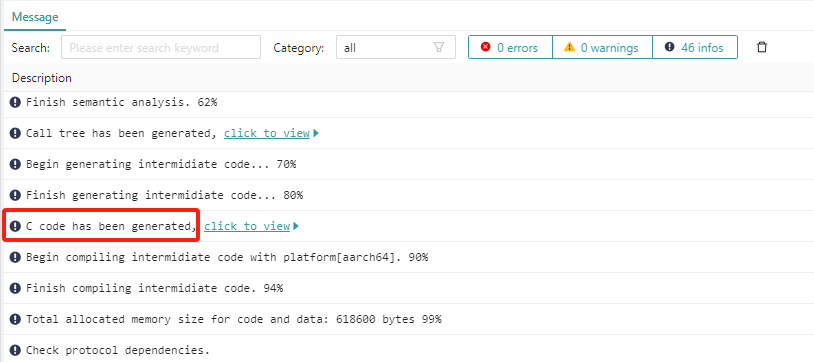Toggle the 0 warnings filter

click(x=602, y=47)
